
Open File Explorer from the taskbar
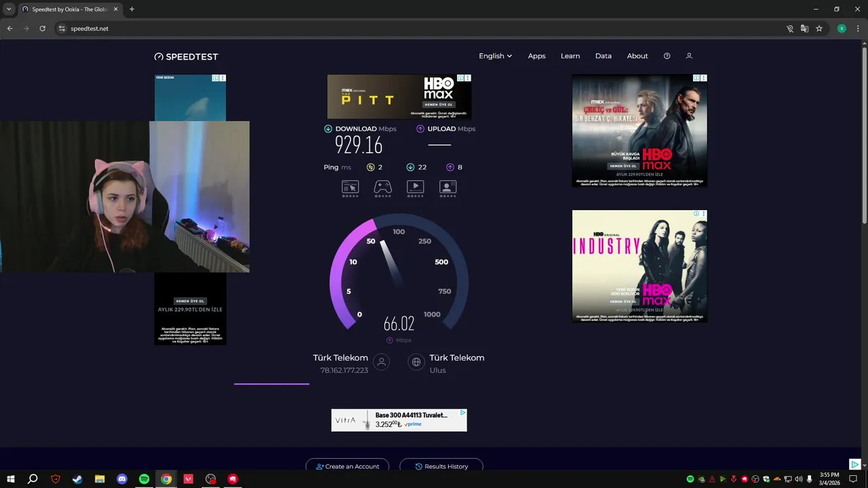[100, 479]
